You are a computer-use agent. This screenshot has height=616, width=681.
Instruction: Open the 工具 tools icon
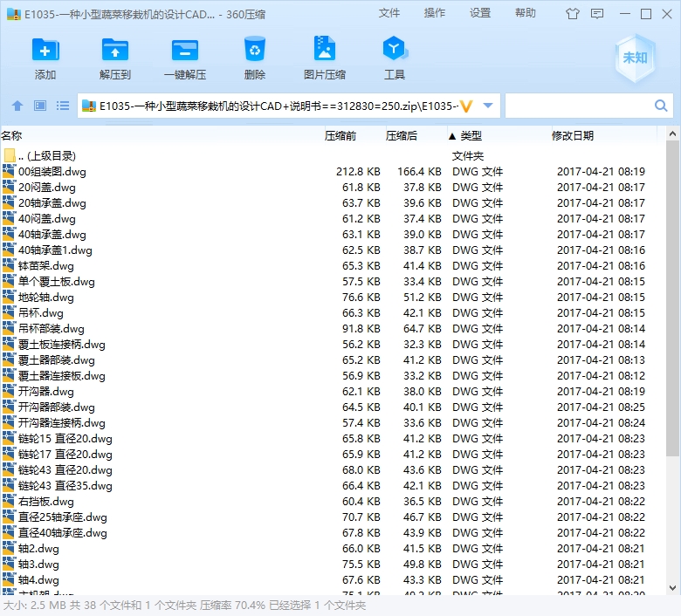coord(395,48)
